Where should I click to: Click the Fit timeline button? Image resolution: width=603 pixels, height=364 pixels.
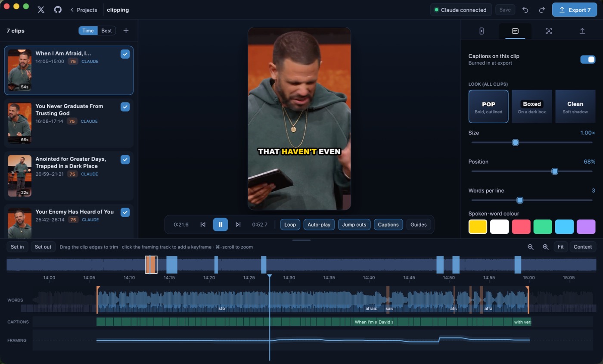pos(560,247)
